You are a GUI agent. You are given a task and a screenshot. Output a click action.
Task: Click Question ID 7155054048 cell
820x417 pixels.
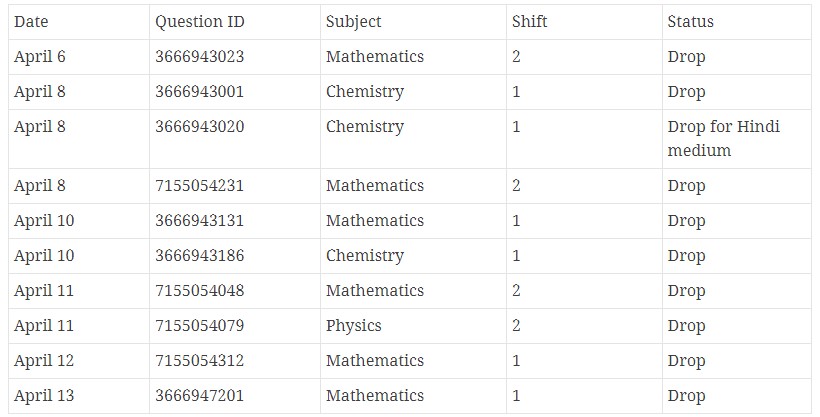(x=199, y=291)
